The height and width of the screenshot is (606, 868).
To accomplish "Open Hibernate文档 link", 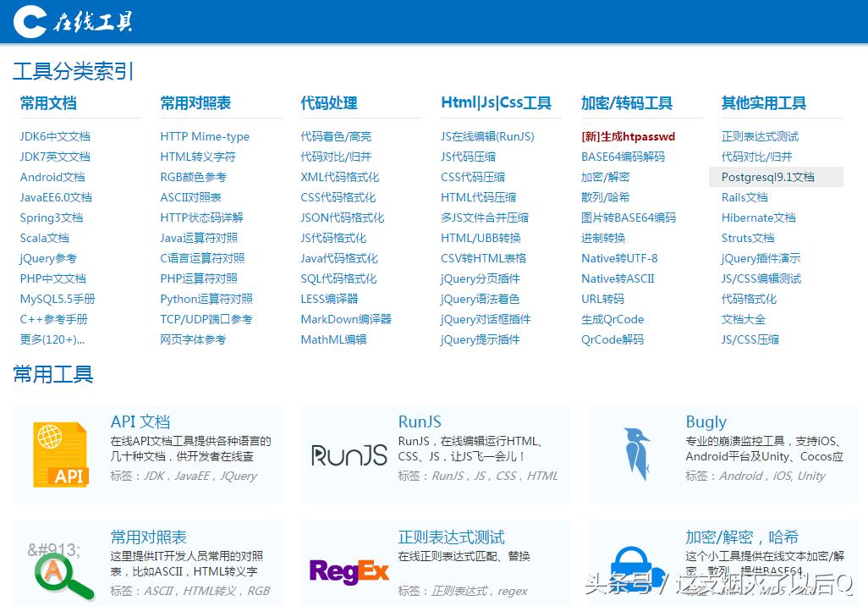I will 758,218.
